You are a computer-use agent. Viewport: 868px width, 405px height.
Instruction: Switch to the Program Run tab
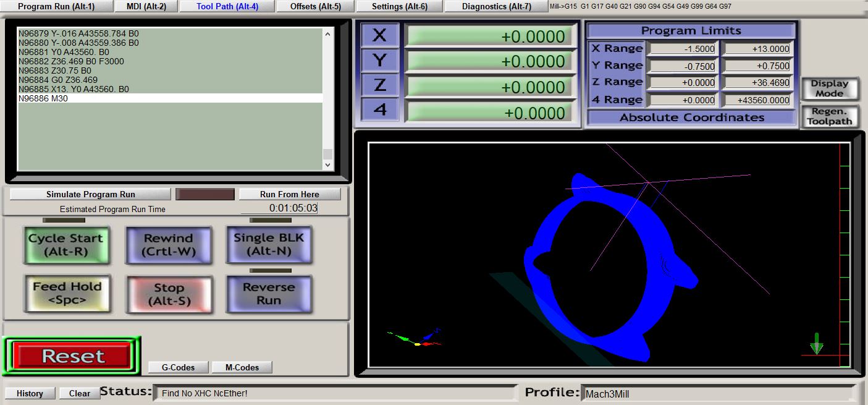[56, 7]
